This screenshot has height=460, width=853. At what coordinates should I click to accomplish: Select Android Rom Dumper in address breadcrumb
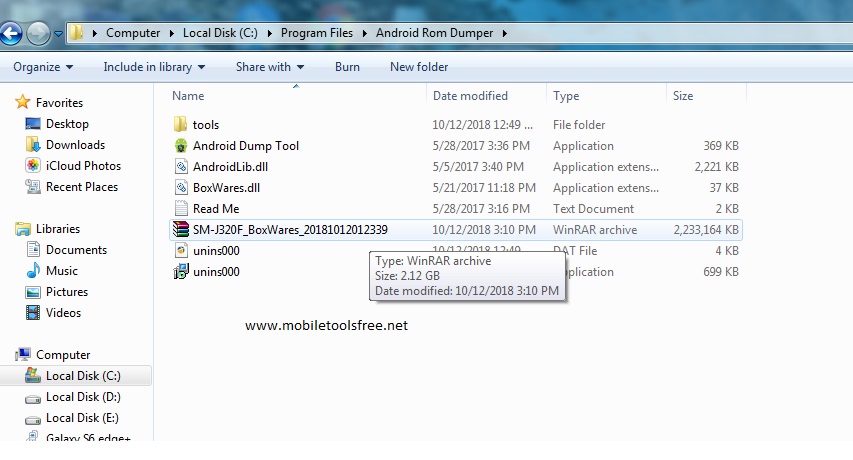(x=434, y=33)
